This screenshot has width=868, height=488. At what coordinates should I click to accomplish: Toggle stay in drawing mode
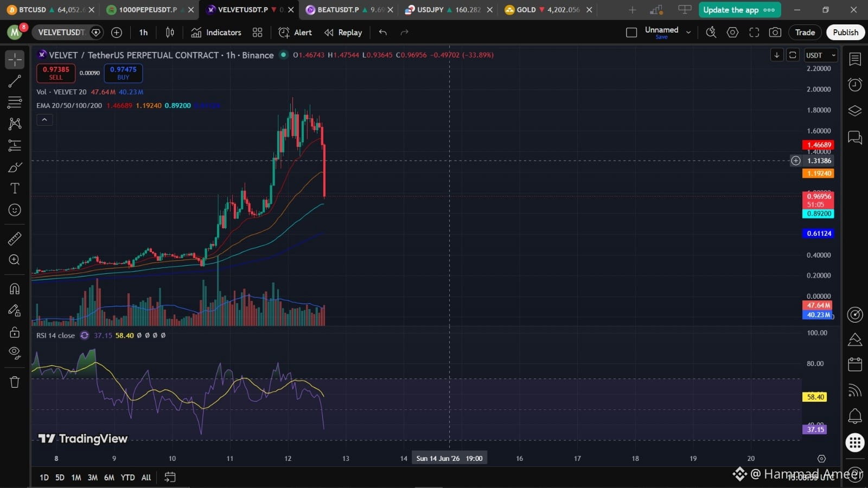(x=15, y=310)
